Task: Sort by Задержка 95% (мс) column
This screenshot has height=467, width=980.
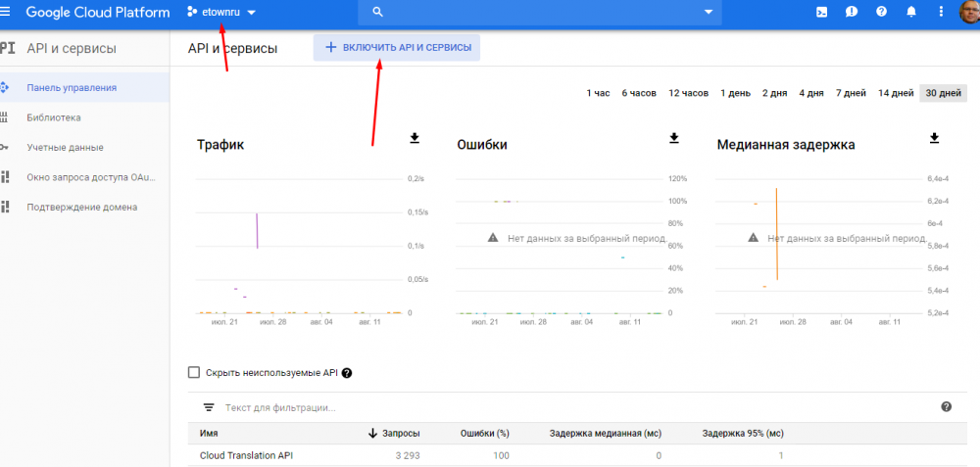Action: click(x=743, y=434)
